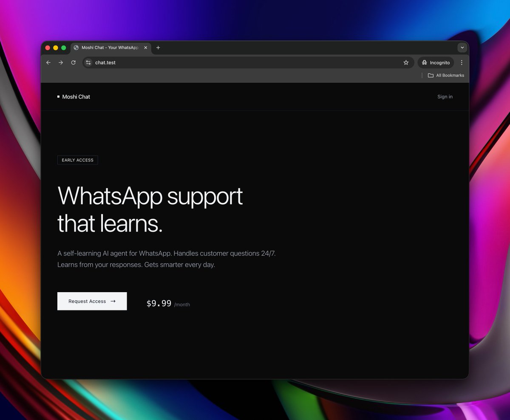Click the /month label
This screenshot has height=420, width=510.
182,304
